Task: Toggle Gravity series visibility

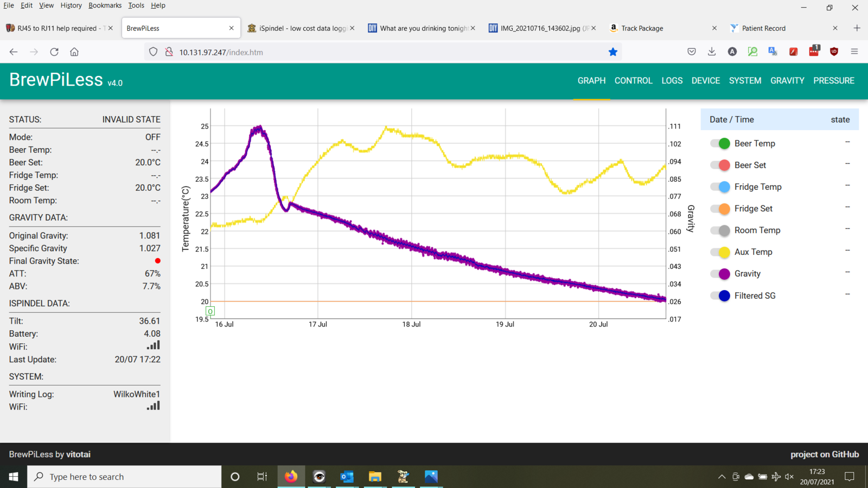Action: pos(720,274)
